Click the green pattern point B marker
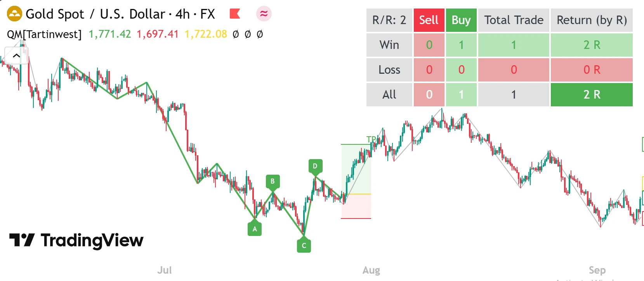The image size is (644, 281). [x=273, y=181]
